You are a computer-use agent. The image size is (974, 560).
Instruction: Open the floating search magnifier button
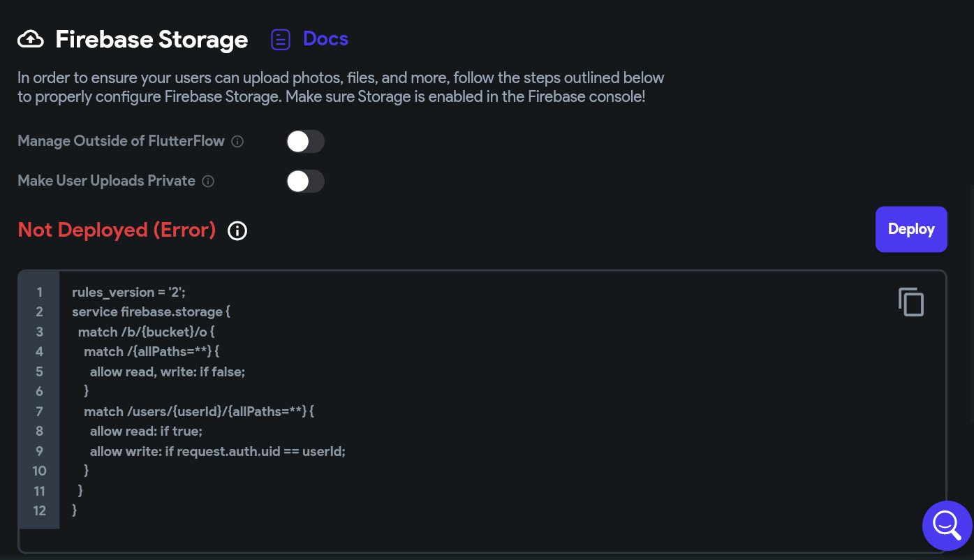point(947,525)
